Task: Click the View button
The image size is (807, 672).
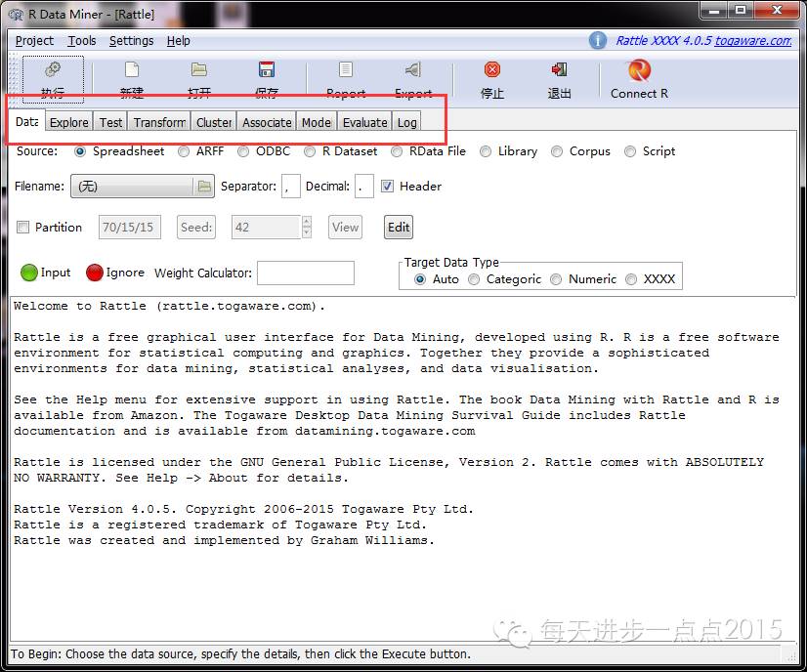Action: [x=345, y=227]
